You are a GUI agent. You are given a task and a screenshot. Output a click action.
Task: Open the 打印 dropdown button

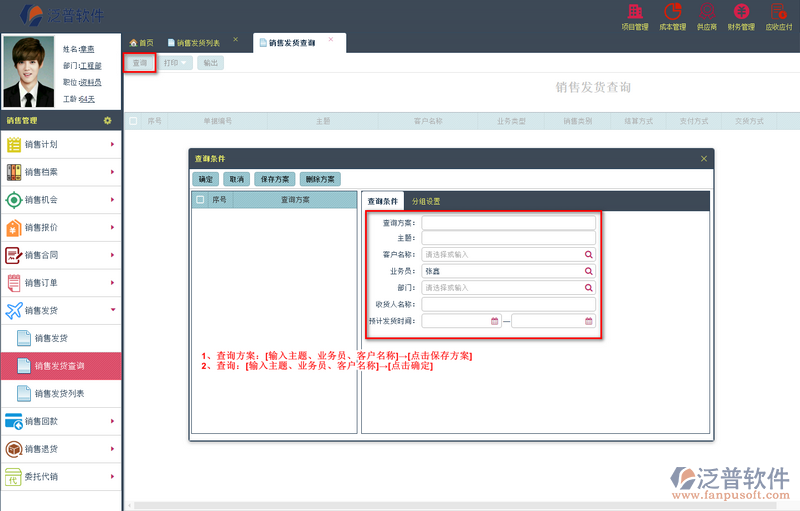(175, 63)
